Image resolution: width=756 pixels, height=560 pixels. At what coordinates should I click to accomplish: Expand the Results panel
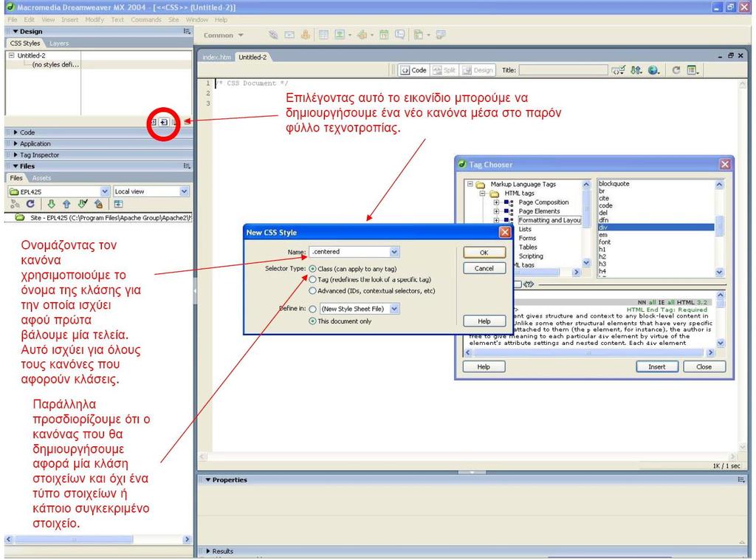(208, 551)
